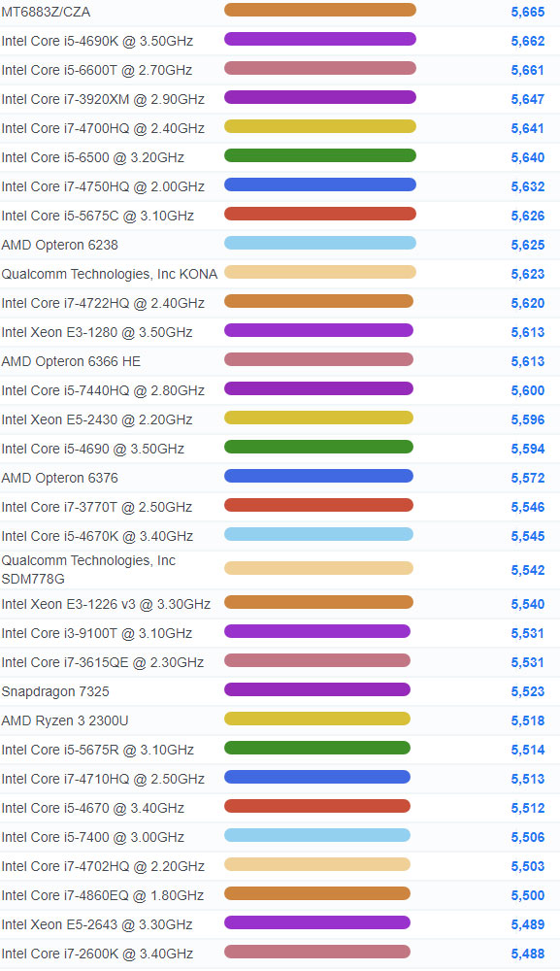Open Intel Core i5-4690K @ 3.50GHz link
Image resolution: width=560 pixels, height=971 pixels.
click(97, 41)
